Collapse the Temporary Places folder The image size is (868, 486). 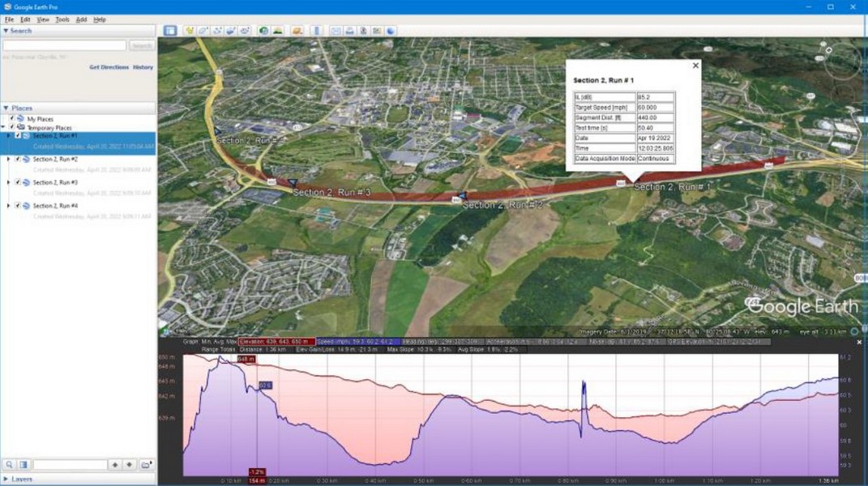3,127
